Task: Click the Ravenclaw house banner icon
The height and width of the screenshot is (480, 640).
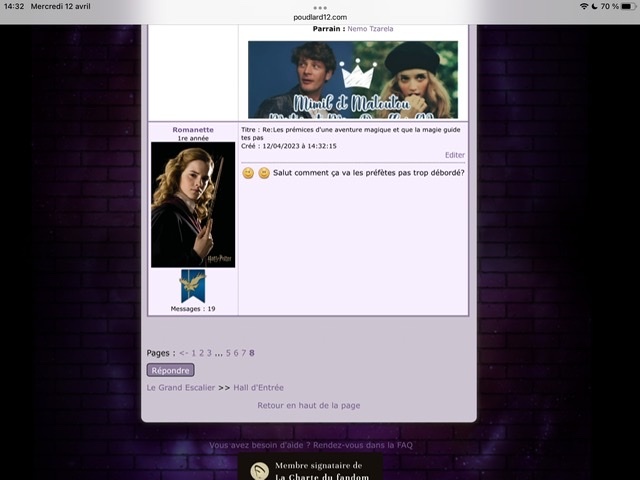Action: [193, 286]
